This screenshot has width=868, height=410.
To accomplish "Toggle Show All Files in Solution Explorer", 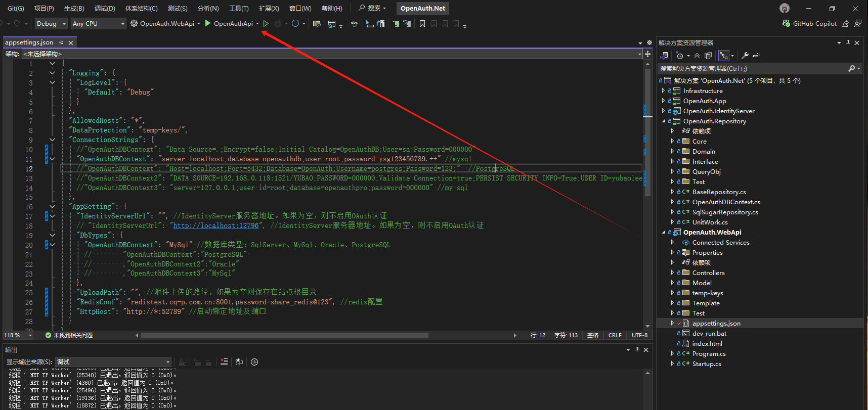I will 708,56.
